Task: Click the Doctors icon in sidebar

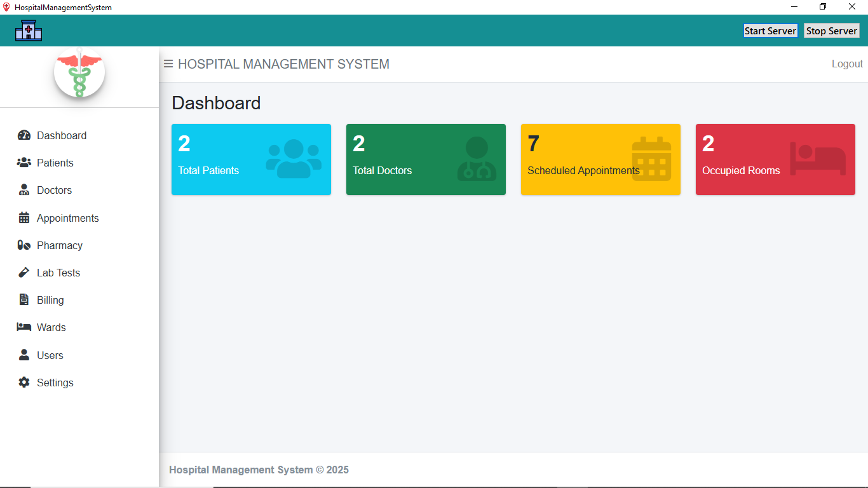Action: 24,190
